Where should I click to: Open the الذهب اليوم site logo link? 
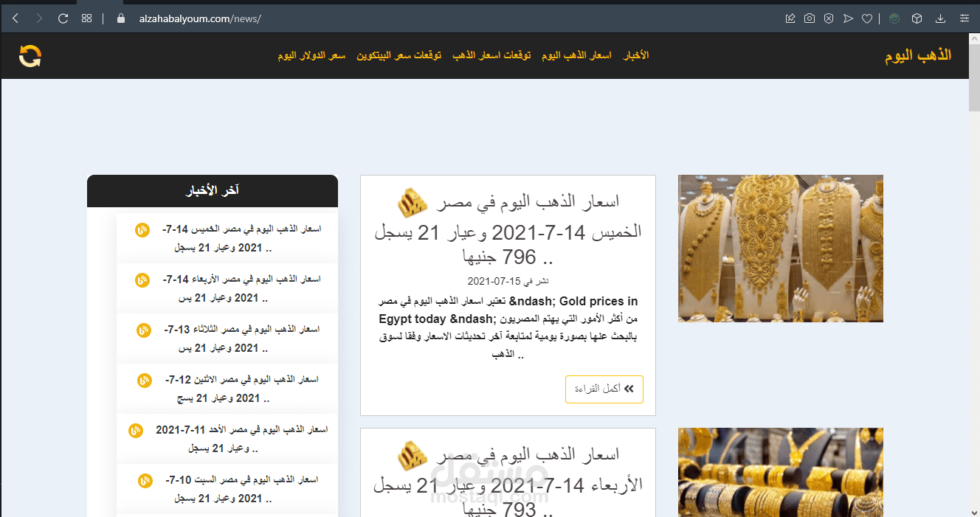[x=918, y=56]
